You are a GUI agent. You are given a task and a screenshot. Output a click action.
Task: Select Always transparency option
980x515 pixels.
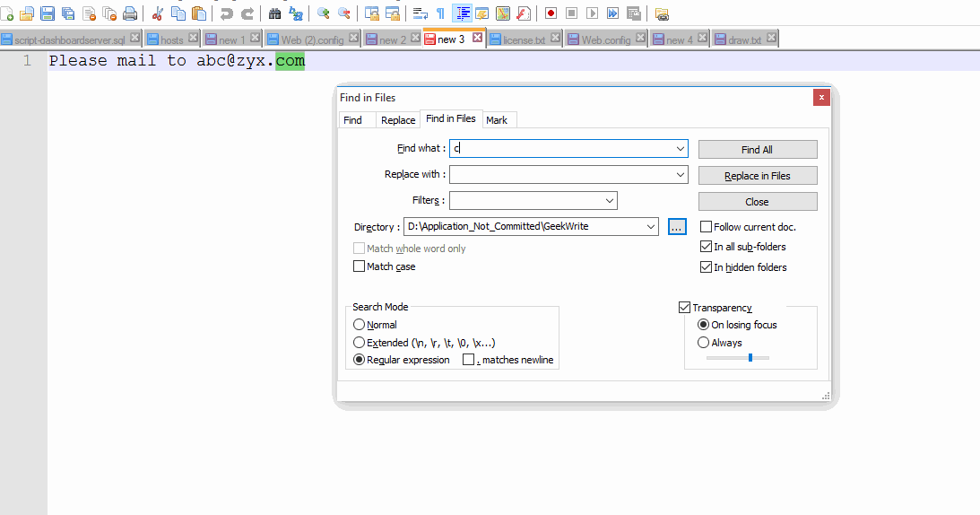click(703, 343)
